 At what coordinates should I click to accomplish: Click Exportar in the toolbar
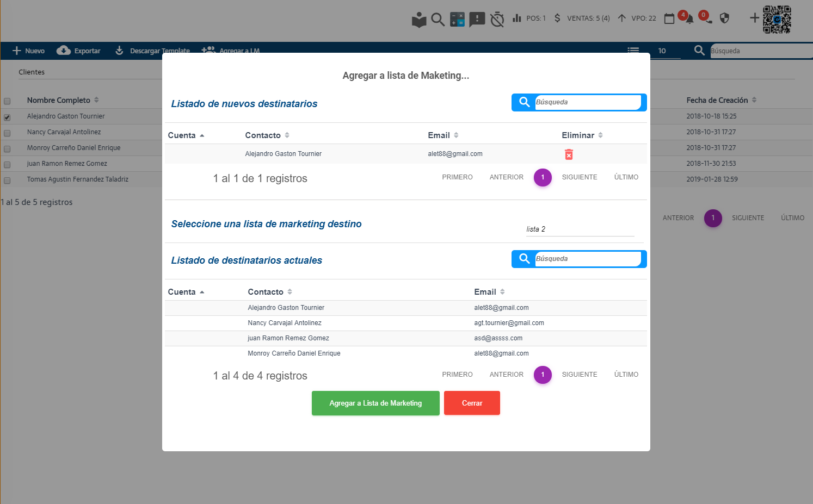tap(79, 51)
